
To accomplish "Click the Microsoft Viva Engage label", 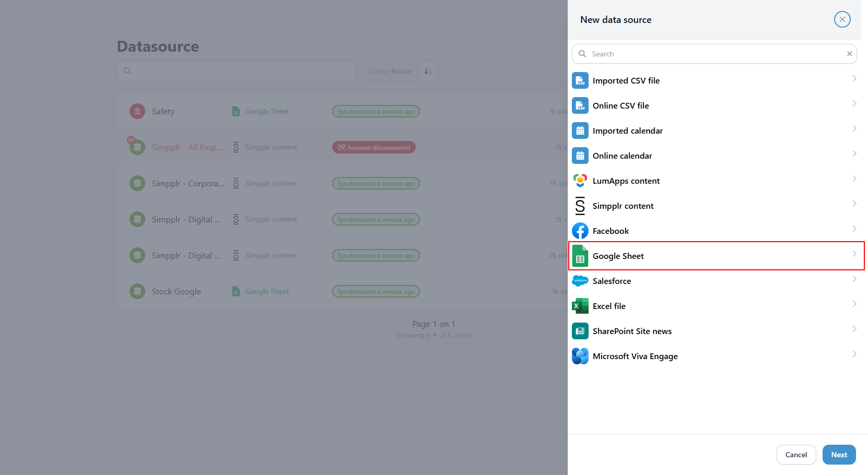I will click(x=635, y=356).
